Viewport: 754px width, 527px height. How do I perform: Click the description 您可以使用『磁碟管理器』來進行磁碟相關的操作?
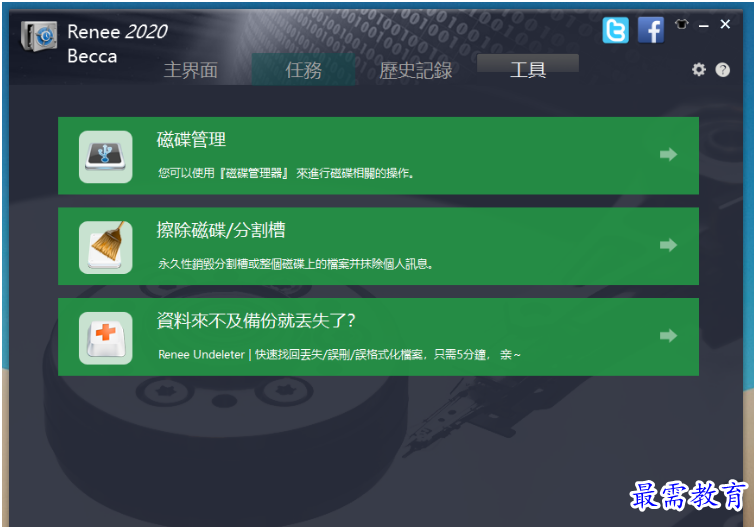tap(286, 173)
